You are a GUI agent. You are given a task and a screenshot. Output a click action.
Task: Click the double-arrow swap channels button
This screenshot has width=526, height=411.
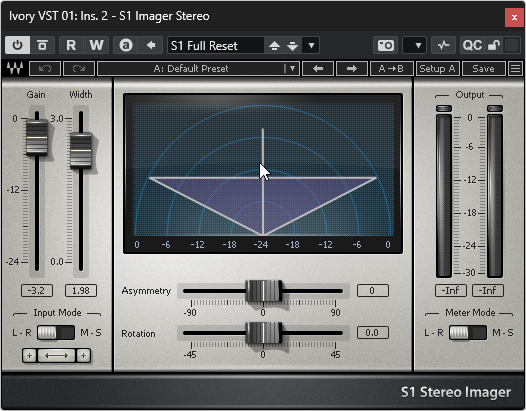pyautogui.click(x=56, y=355)
